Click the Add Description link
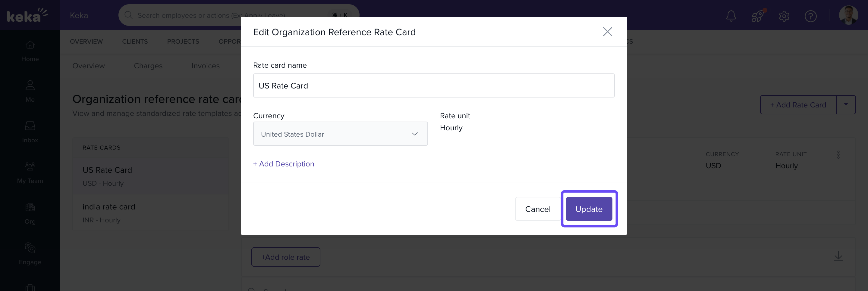868x291 pixels. [x=283, y=164]
